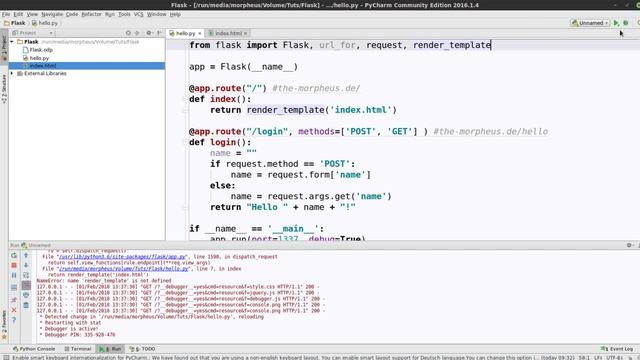
Task: Click LF line separator in status bar
Action: click(x=598, y=358)
